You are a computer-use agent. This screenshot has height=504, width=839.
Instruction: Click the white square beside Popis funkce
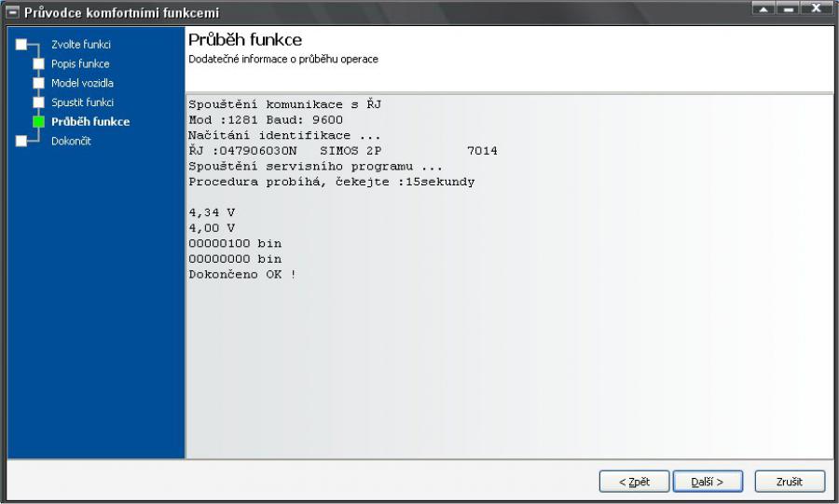(x=38, y=63)
